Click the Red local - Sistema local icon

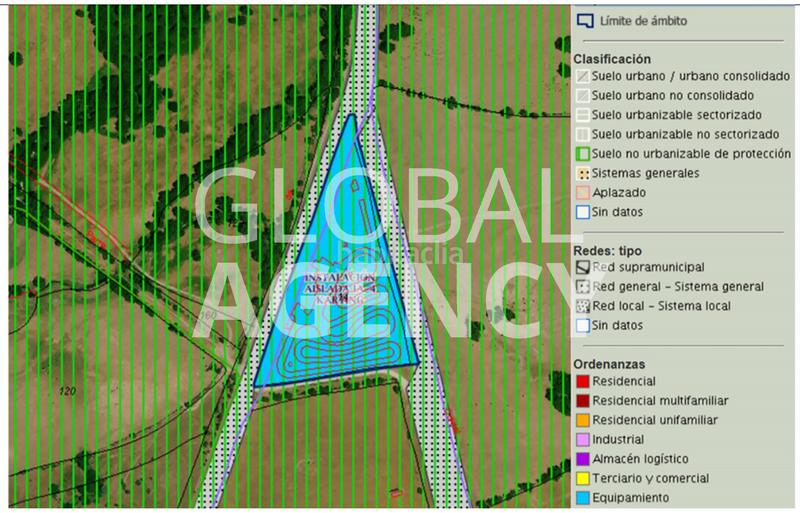pyautogui.click(x=582, y=306)
